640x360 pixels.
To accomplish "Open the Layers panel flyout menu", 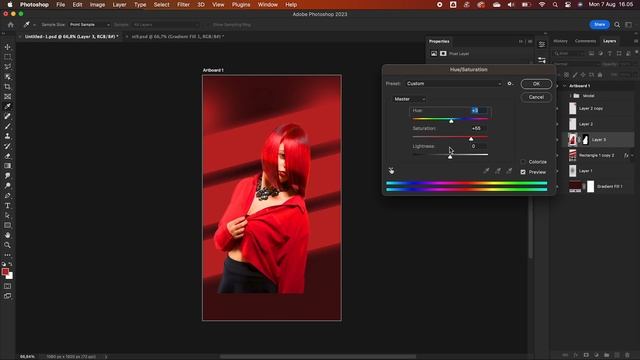I will [x=636, y=41].
